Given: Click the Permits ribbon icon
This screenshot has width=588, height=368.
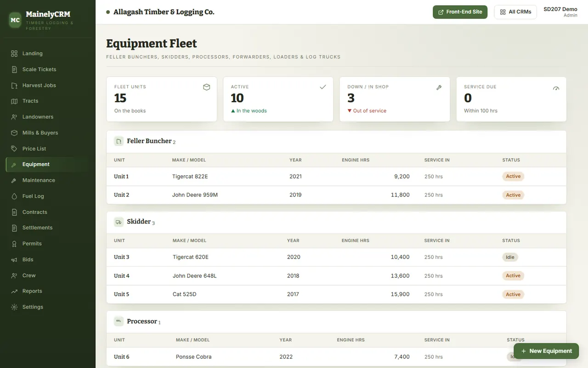Looking at the screenshot, I should click(x=14, y=244).
